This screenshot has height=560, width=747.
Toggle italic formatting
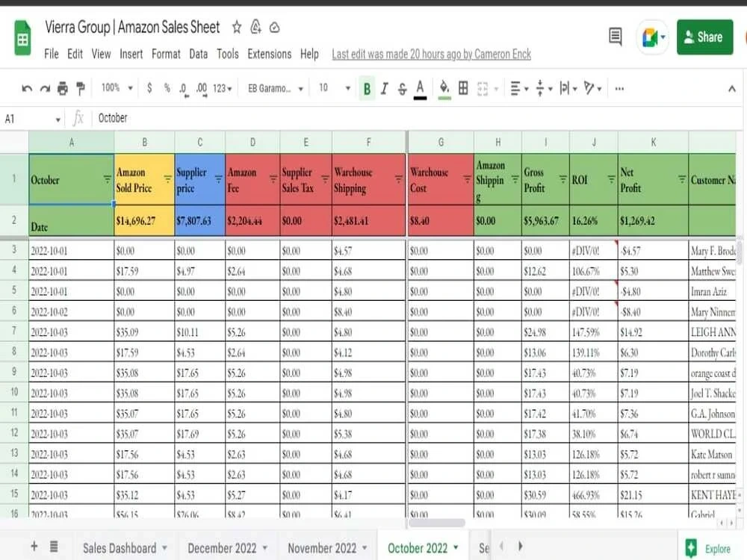(x=385, y=89)
